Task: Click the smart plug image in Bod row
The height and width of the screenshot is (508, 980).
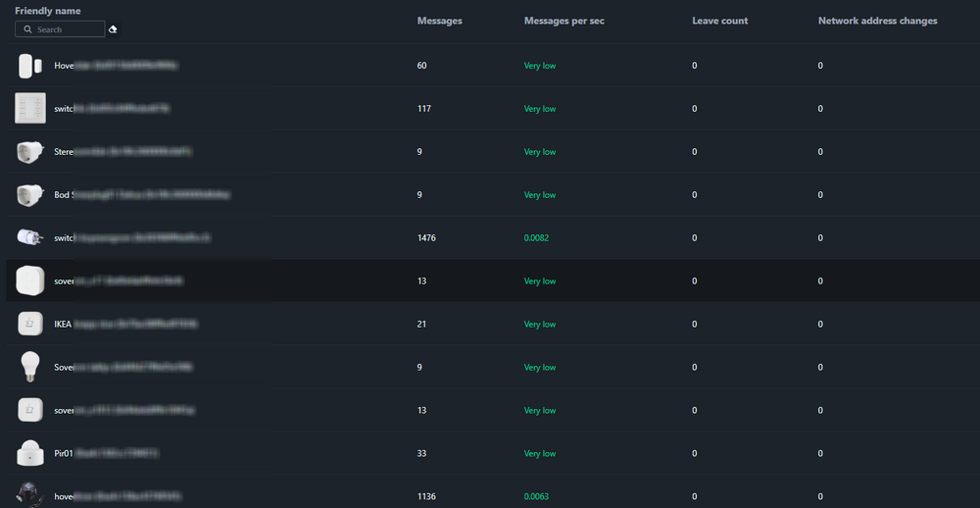Action: (29, 195)
